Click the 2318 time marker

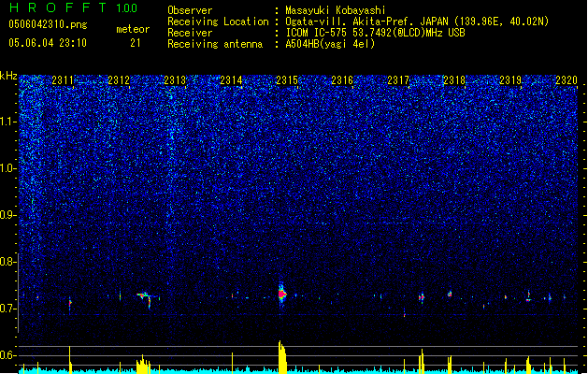454,80
